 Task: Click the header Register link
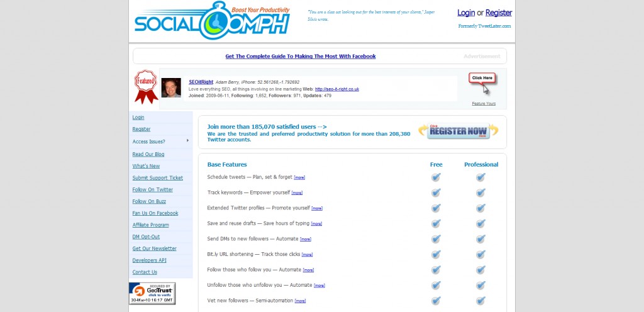pos(499,13)
